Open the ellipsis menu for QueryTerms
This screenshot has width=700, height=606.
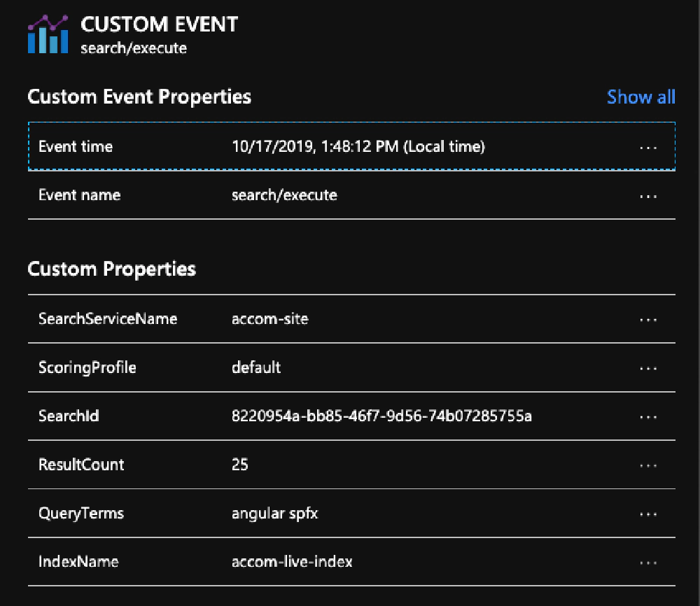pos(648,513)
